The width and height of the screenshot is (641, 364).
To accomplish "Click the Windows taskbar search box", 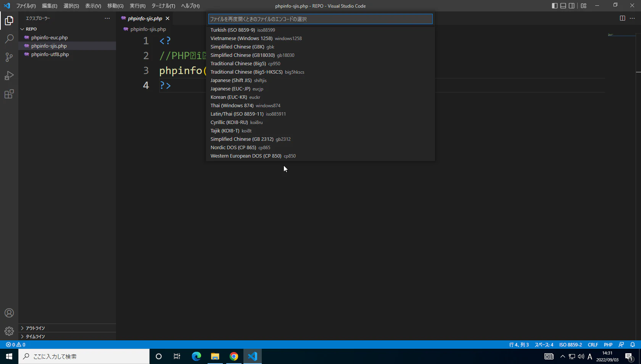I will (84, 356).
